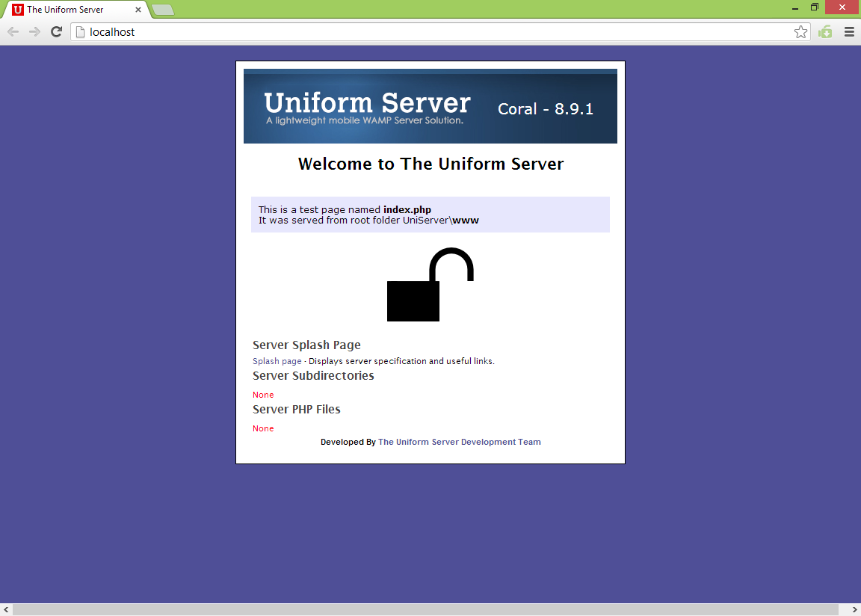Go forward with the browser forward arrow
Screen dimensions: 861x616
click(34, 32)
